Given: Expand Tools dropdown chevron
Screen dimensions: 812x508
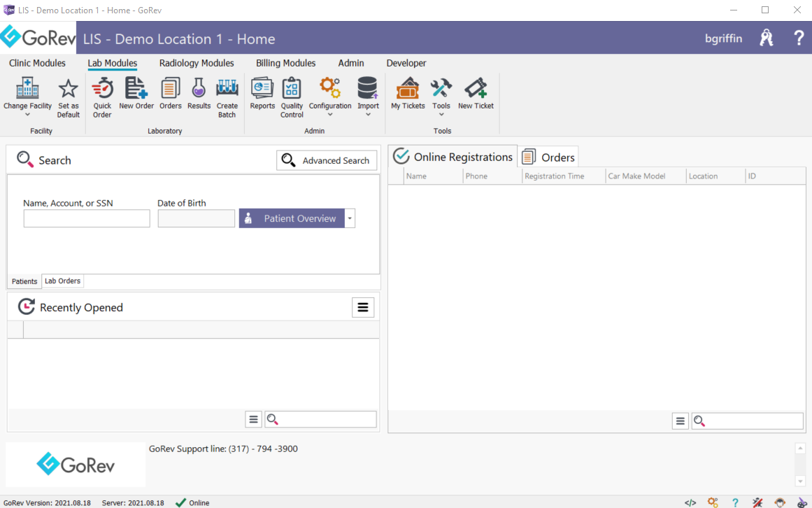Looking at the screenshot, I should click(441, 115).
